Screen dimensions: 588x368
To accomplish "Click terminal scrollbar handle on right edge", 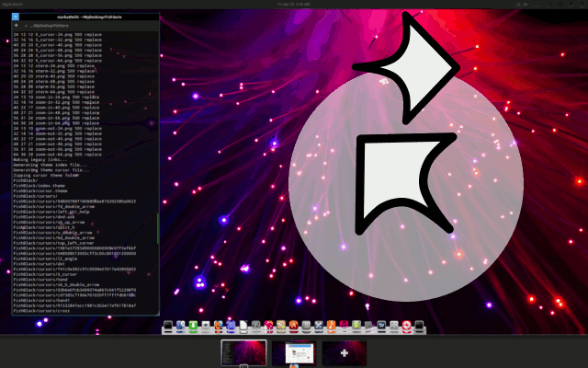I will [x=158, y=228].
